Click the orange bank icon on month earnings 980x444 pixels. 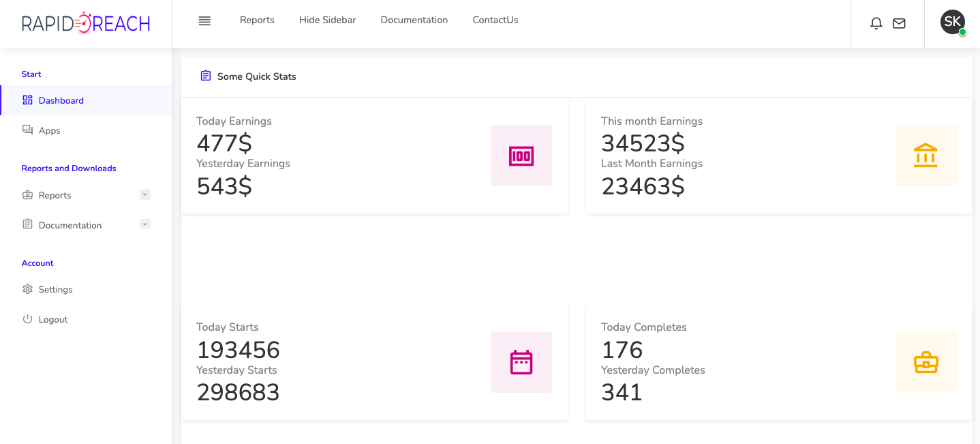(926, 156)
